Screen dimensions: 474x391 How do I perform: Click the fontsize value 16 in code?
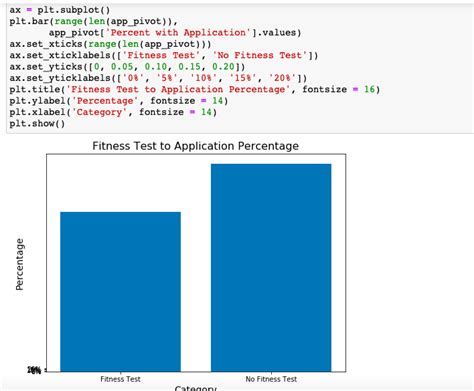[x=369, y=89]
